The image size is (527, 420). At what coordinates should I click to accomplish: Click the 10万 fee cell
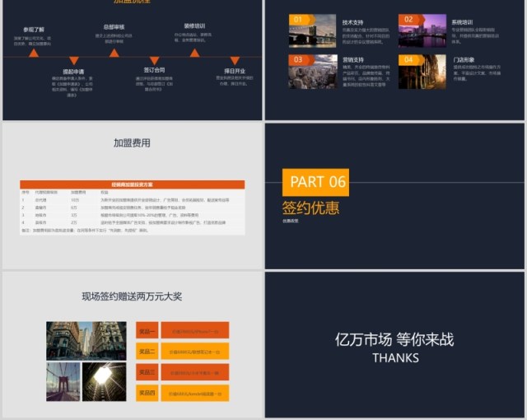click(75, 200)
